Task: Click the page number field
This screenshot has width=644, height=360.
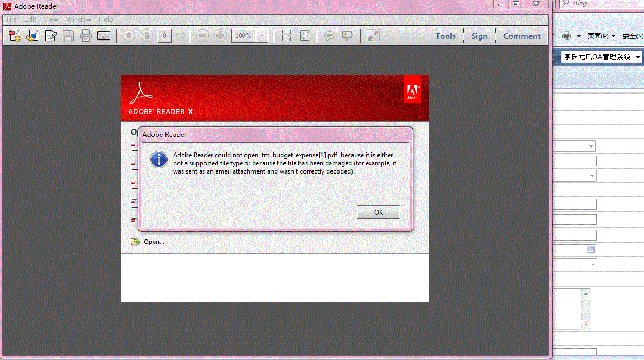Action: [x=165, y=36]
